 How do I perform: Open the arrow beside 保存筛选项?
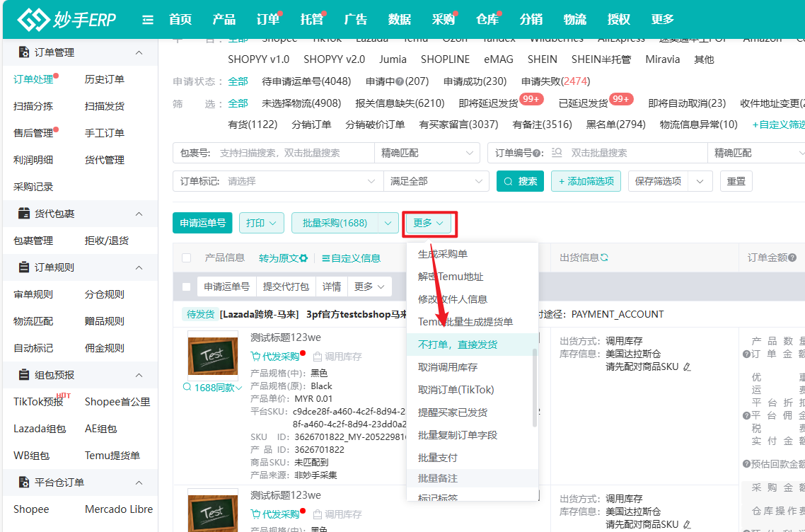(x=700, y=181)
